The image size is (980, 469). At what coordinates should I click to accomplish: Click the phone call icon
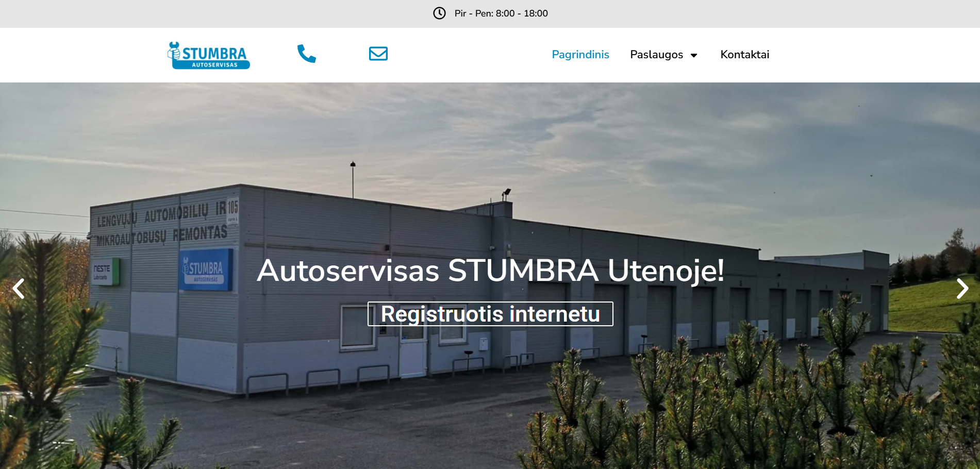click(307, 54)
